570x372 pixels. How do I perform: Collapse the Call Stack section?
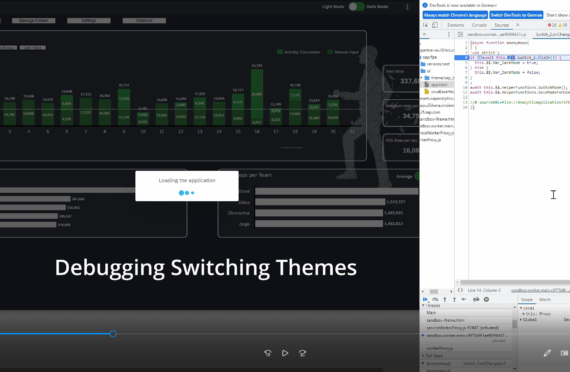pyautogui.click(x=423, y=355)
